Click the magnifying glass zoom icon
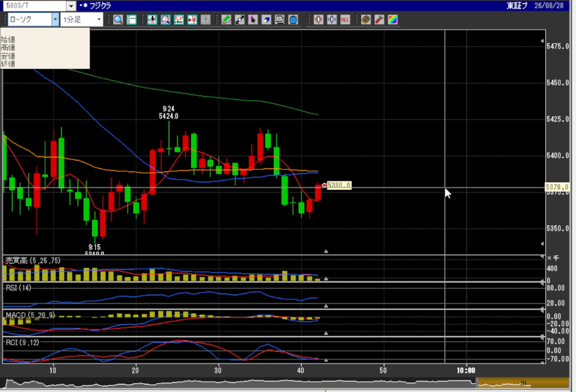576x392 pixels. pyautogui.click(x=118, y=20)
